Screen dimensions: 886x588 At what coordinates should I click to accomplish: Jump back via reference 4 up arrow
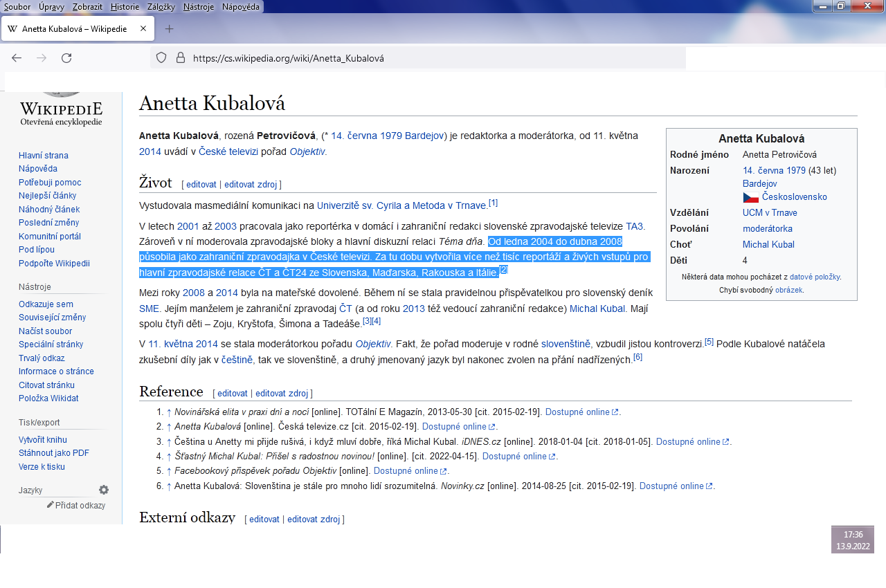click(x=169, y=457)
